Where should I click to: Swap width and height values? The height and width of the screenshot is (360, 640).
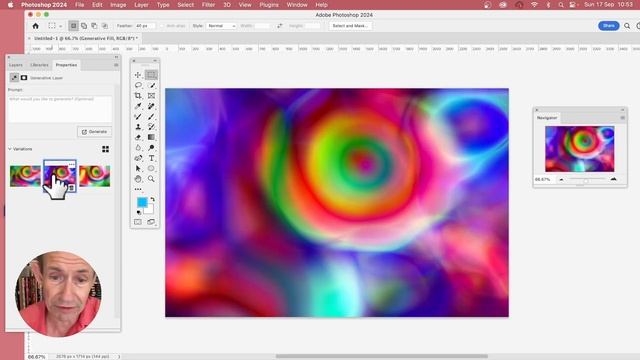(280, 26)
